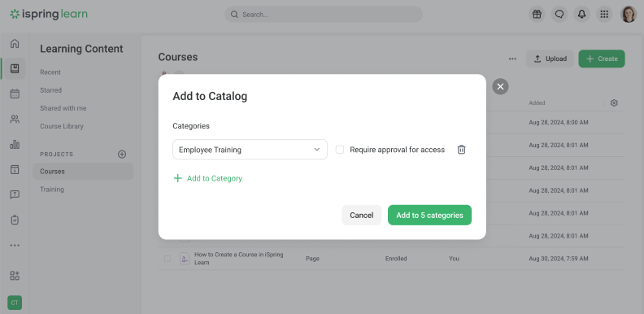Image resolution: width=644 pixels, height=314 pixels.
Task: Open the apps grid menu
Action: [x=604, y=15]
